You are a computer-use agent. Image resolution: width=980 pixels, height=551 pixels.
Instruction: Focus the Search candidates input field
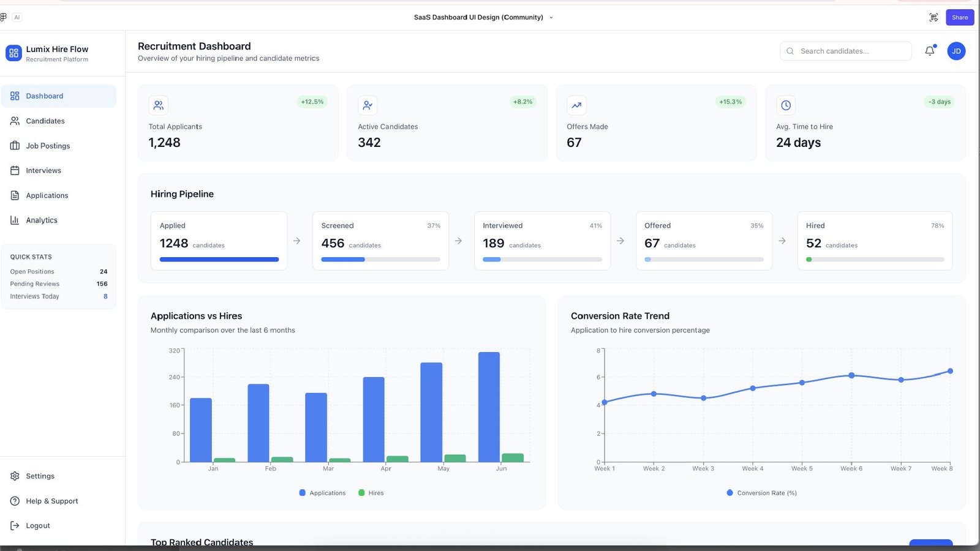[851, 51]
